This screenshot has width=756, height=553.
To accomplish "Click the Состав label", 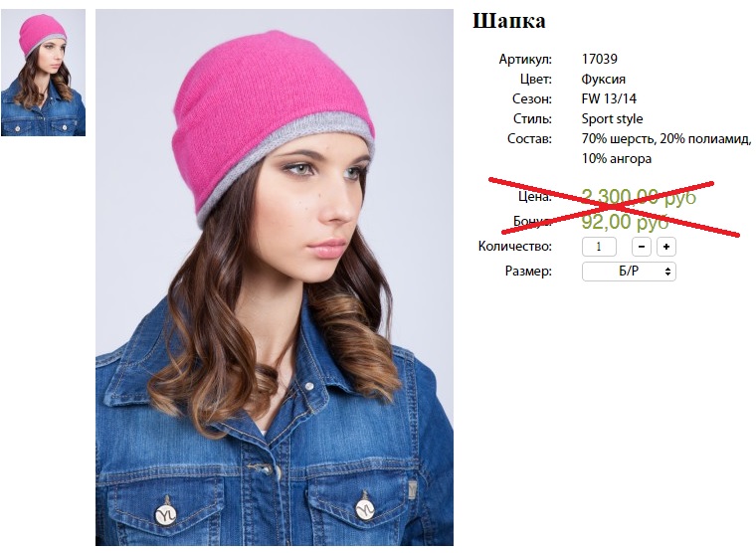I will 529,139.
